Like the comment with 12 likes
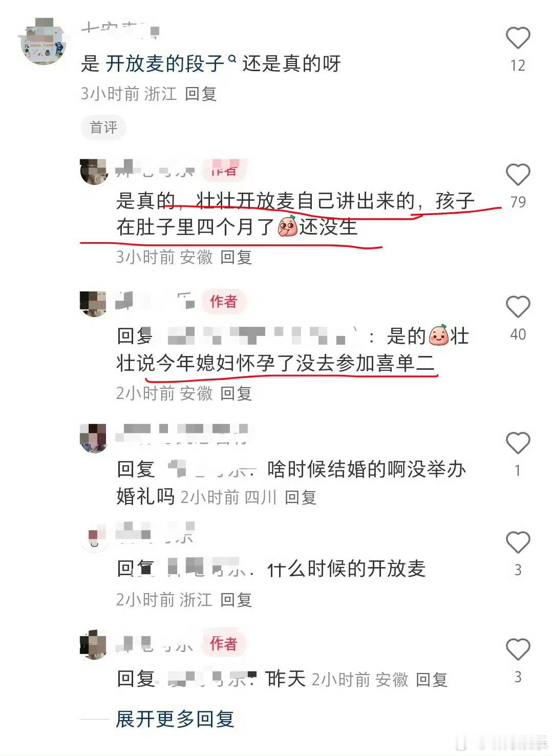 [x=518, y=38]
